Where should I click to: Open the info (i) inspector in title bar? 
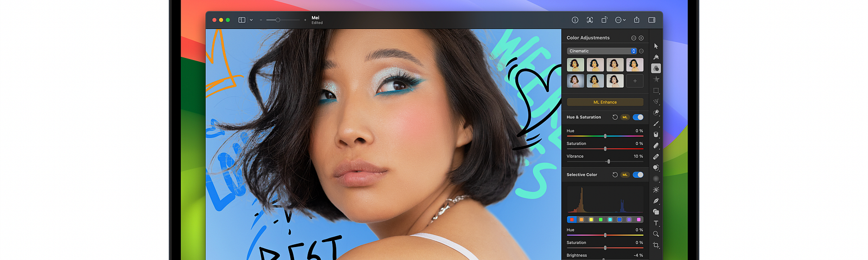click(575, 20)
